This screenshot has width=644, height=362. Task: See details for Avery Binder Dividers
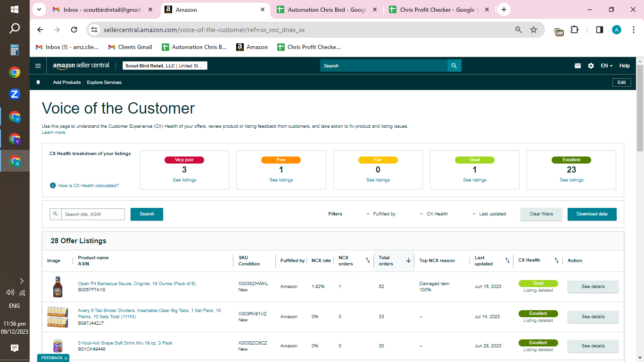(593, 317)
